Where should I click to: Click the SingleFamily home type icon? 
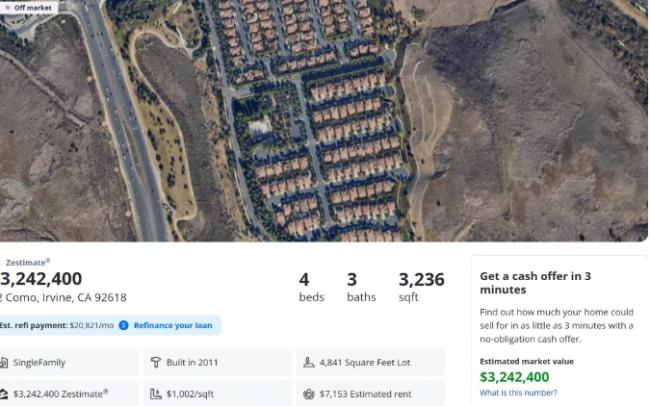4,362
